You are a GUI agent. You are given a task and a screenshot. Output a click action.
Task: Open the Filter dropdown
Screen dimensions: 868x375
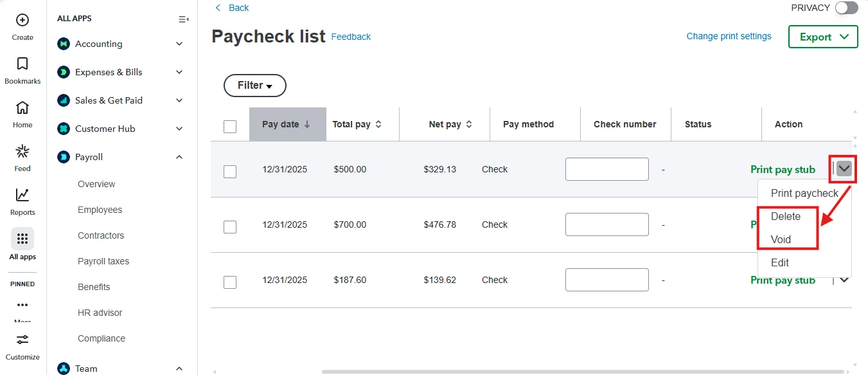(255, 86)
